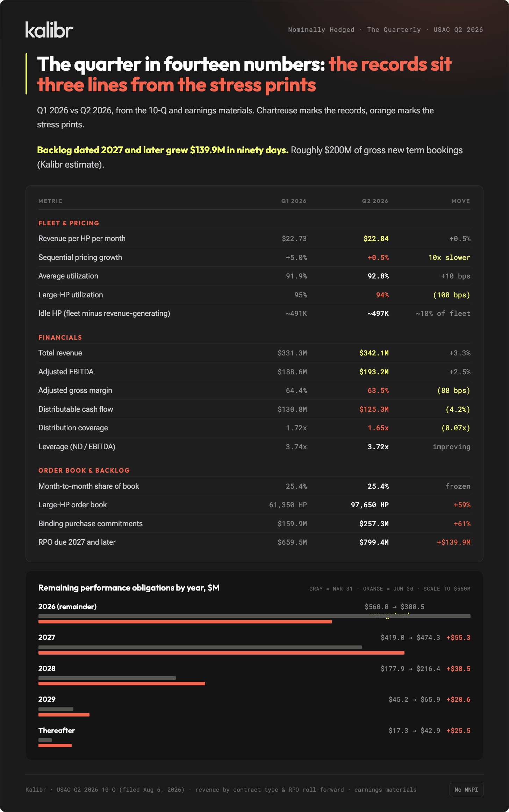Click the +59% move value
509x812 pixels.
[462, 505]
